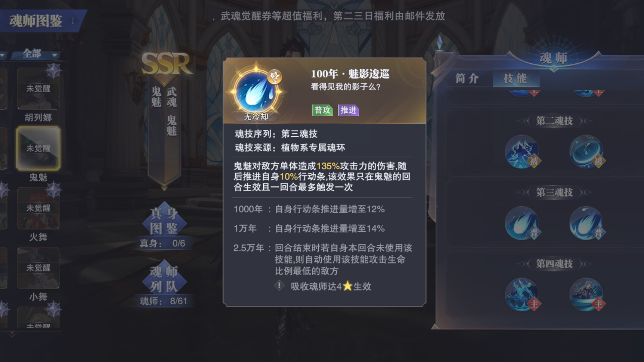Screen dimensions: 644x362
Task: Click the exclamation icon near 吸收魂师达4
Action: point(279,286)
